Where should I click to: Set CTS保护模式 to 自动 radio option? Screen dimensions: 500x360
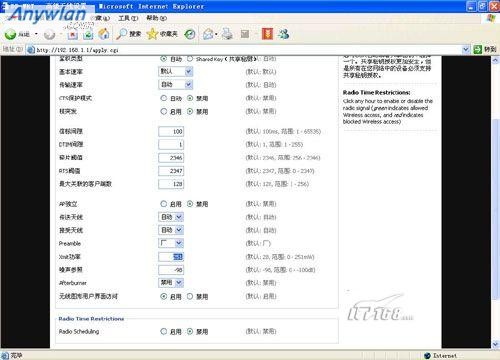point(163,98)
